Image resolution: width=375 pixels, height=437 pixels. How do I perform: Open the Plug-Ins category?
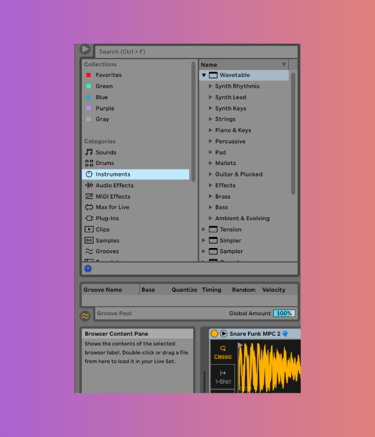click(102, 218)
